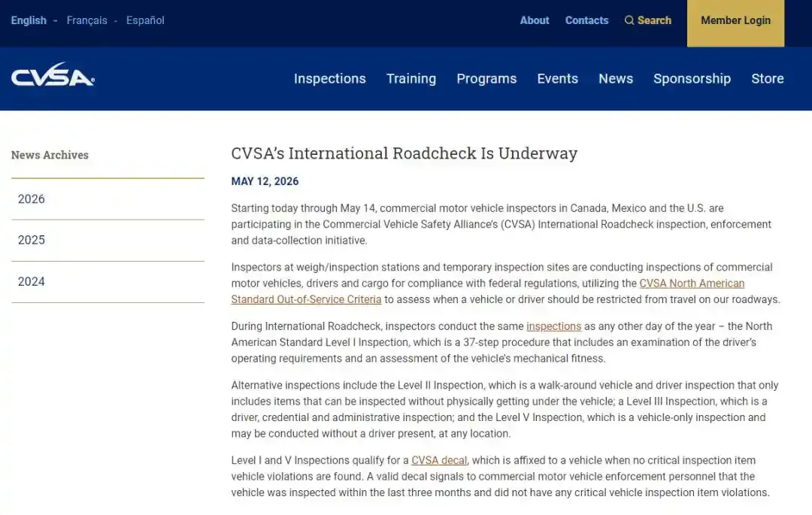This screenshot has width=812, height=515.
Task: Open the Store menu
Action: click(768, 79)
